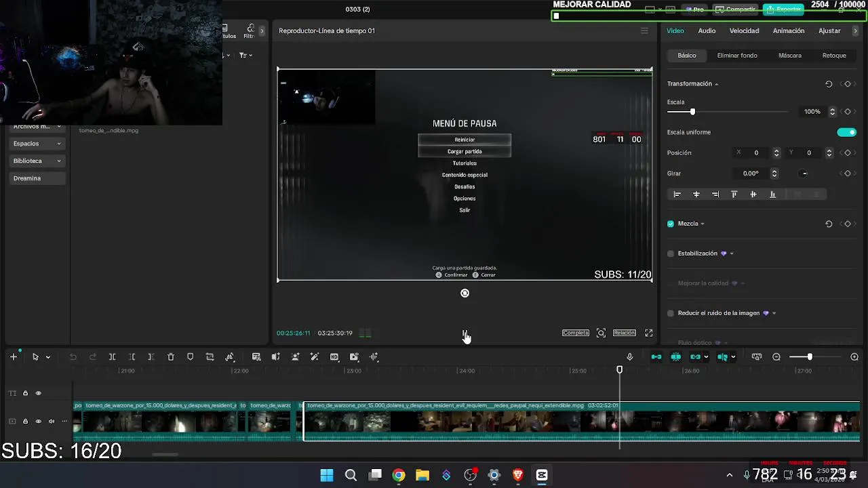The width and height of the screenshot is (868, 488).
Task: Open the preview split dropdown arrow in toolbar
Action: [x=733, y=357]
